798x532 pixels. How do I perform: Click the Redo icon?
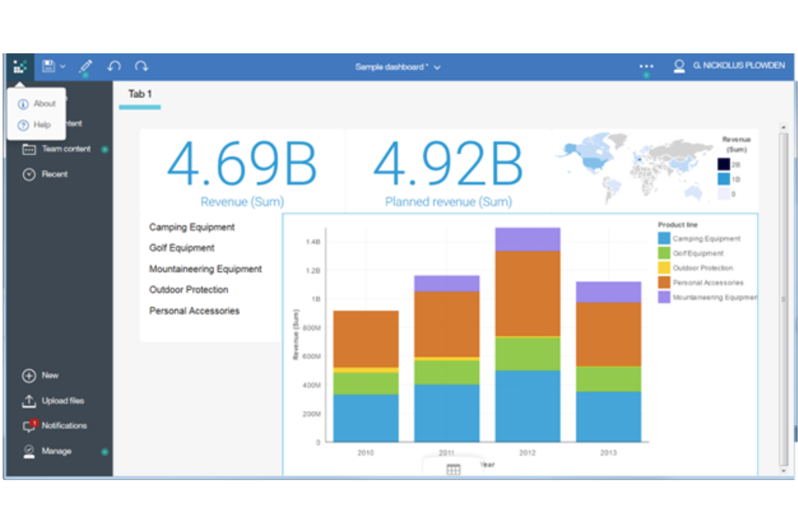[x=140, y=66]
